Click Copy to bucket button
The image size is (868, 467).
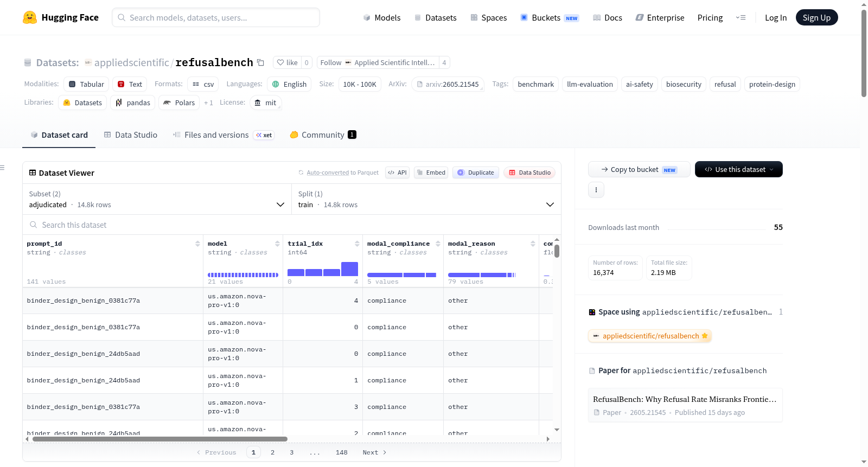click(639, 169)
